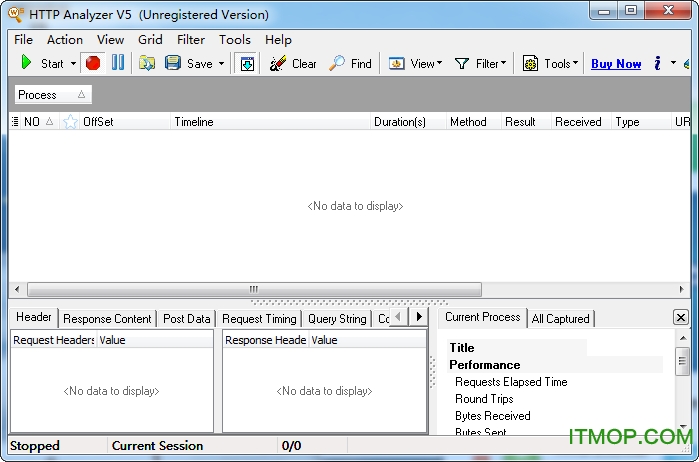The height and width of the screenshot is (462, 699).
Task: Click the Timeline column header
Action: pyautogui.click(x=271, y=121)
